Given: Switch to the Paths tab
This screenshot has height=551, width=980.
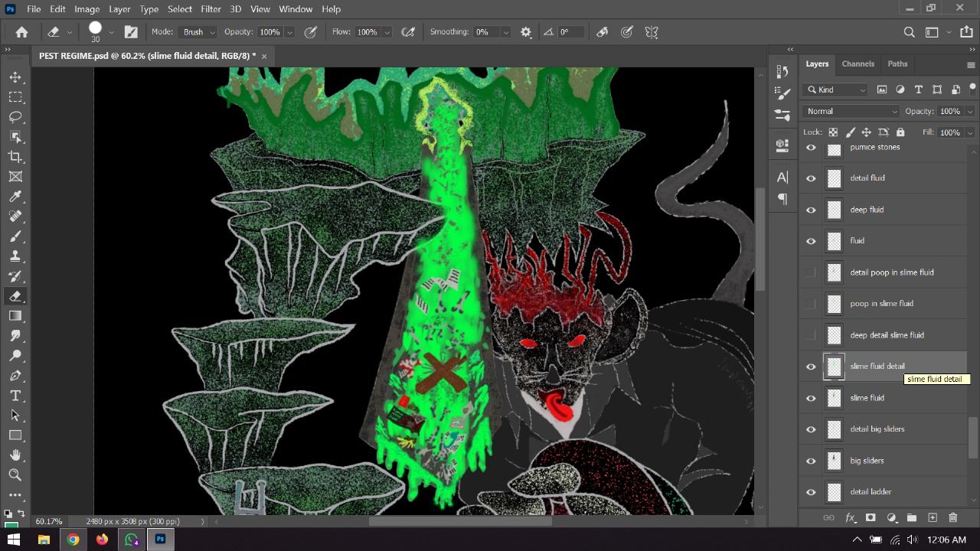Looking at the screenshot, I should click(x=897, y=64).
